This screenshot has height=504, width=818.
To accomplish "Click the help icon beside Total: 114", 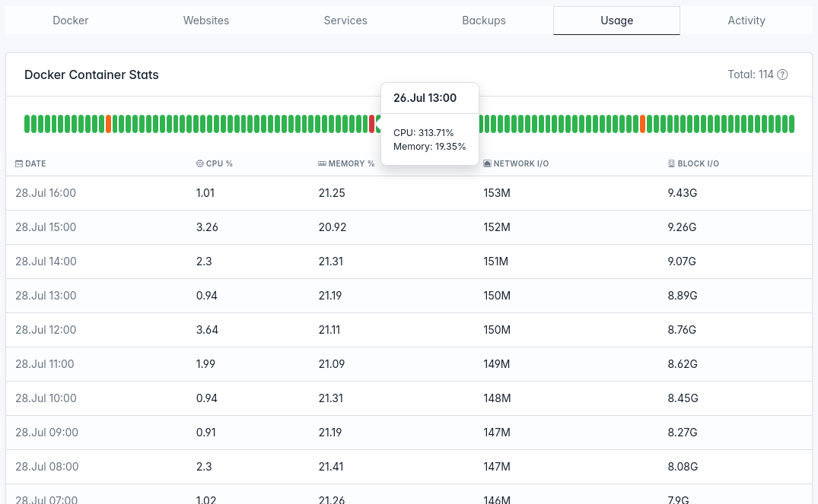I will (782, 74).
